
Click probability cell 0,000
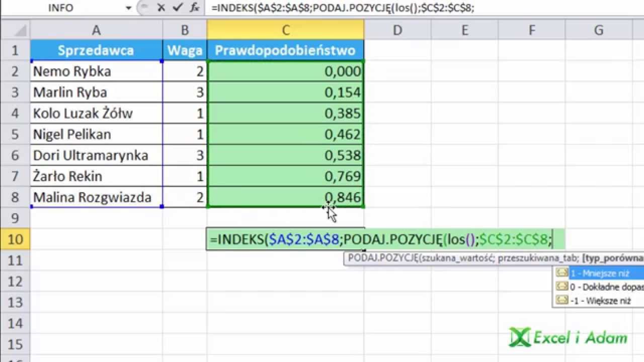coord(285,71)
